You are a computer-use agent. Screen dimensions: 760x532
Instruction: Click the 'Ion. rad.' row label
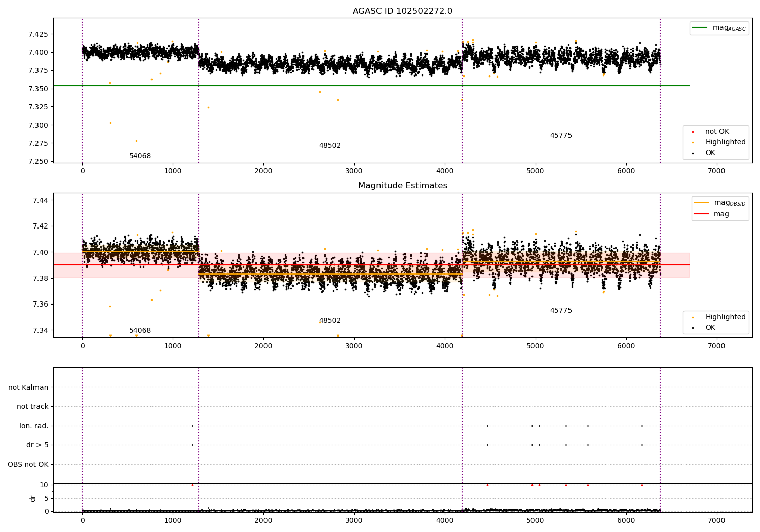click(34, 426)
